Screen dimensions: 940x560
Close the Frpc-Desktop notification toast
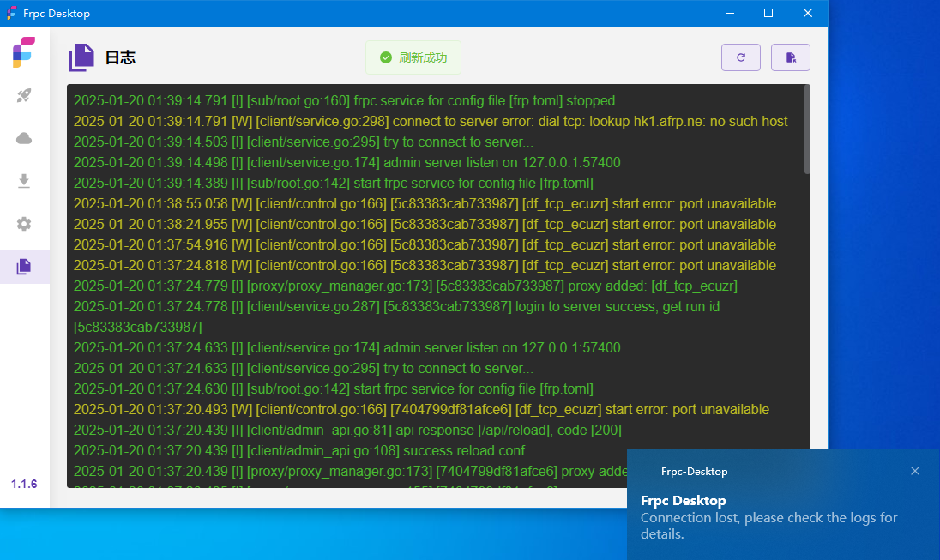(x=915, y=472)
